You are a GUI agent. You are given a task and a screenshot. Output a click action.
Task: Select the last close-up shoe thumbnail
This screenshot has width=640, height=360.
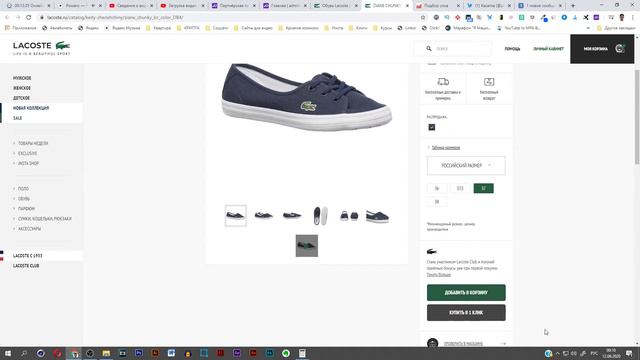click(x=378, y=216)
